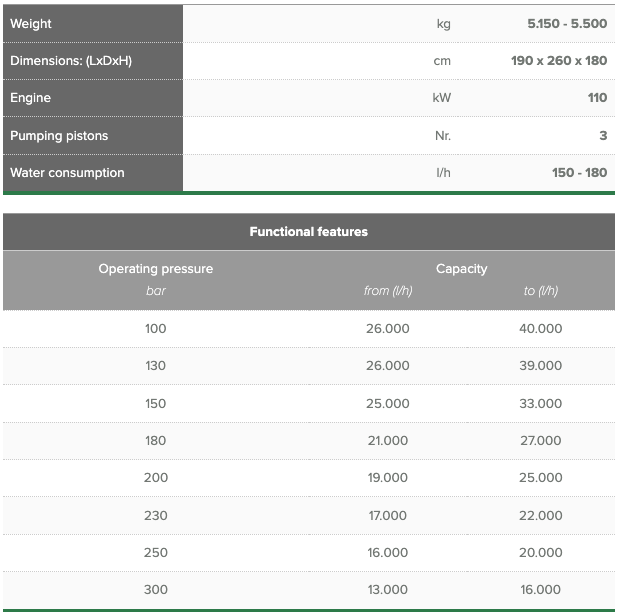This screenshot has height=616, width=619.
Task: Click the 25.000 value in 150 bar row
Action: (x=388, y=404)
